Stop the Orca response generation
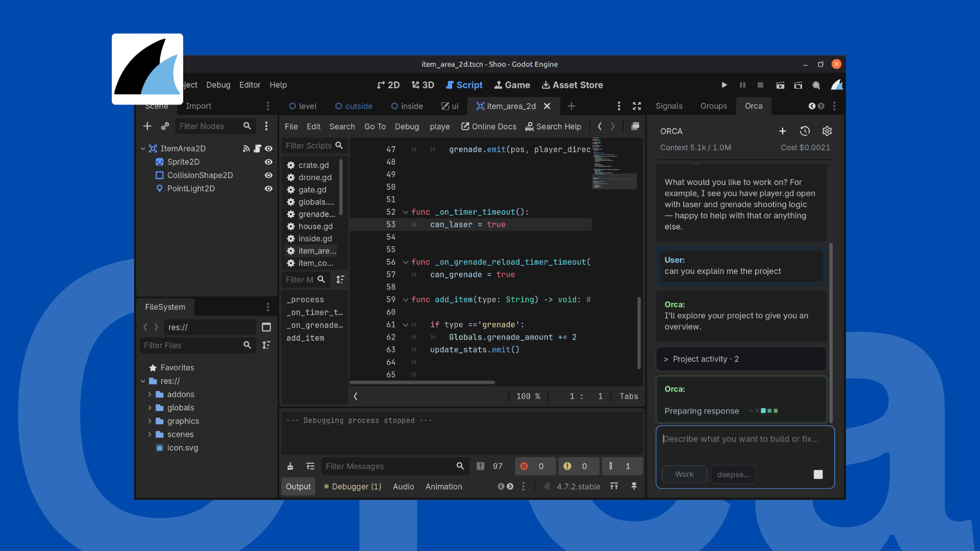Screen dimensions: 980x551 (818, 474)
